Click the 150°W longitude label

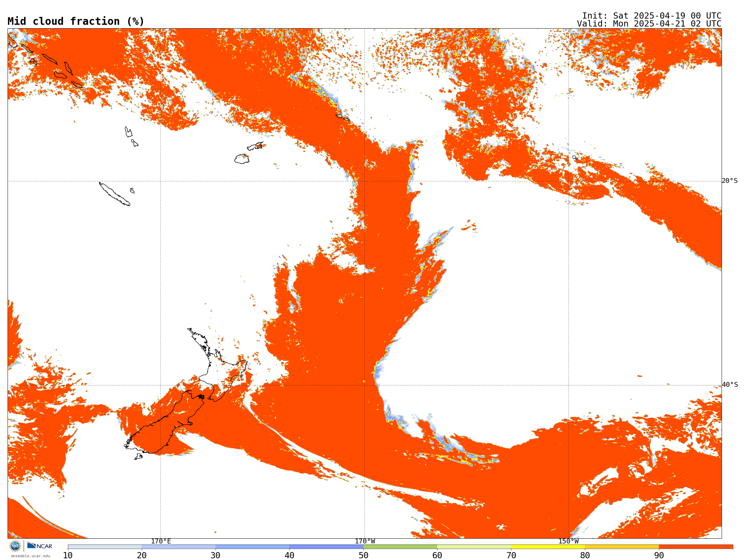point(568,541)
